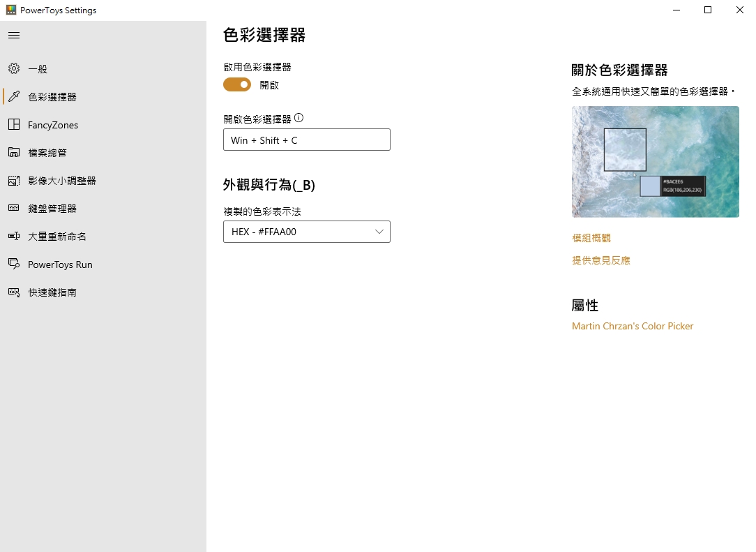Click the 色彩選擇器 page heading
This screenshot has height=552, width=756.
click(264, 35)
